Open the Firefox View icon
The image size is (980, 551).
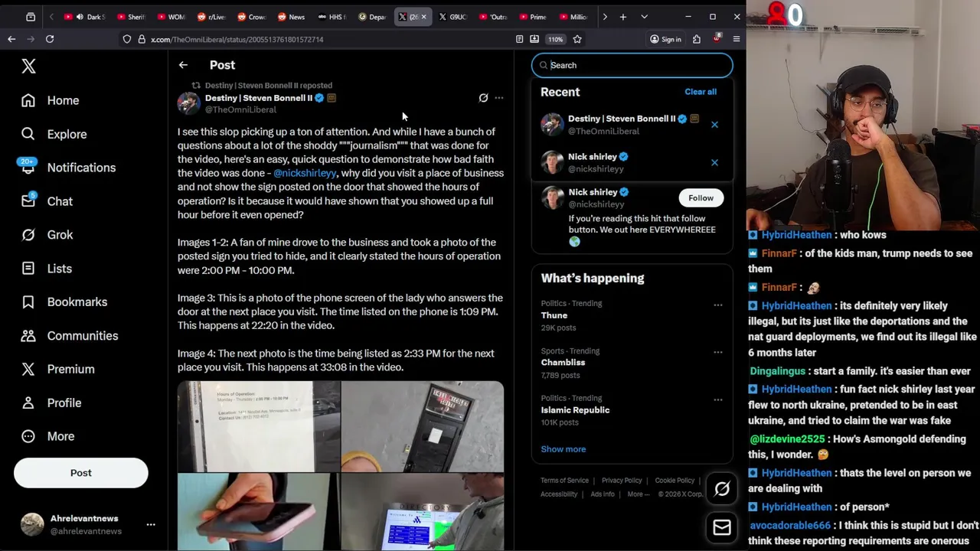(31, 17)
